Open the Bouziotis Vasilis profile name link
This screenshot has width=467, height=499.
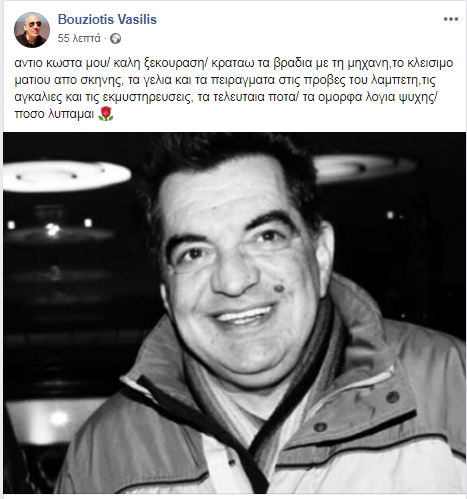click(x=107, y=19)
